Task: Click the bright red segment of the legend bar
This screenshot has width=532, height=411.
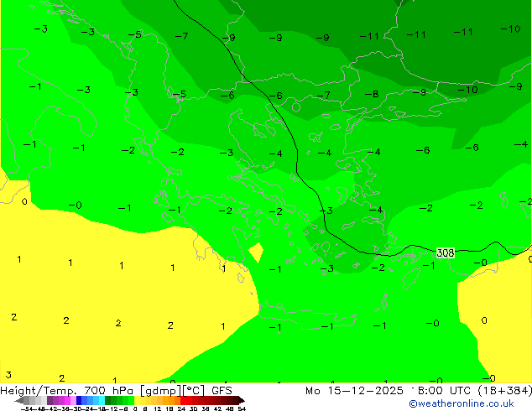Action: click(x=184, y=400)
